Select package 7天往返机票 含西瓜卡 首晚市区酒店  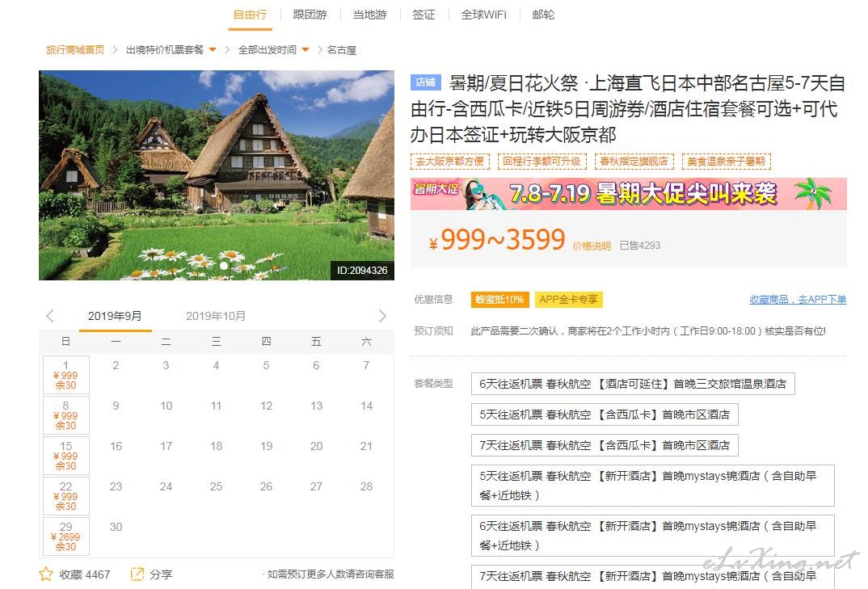(x=605, y=445)
